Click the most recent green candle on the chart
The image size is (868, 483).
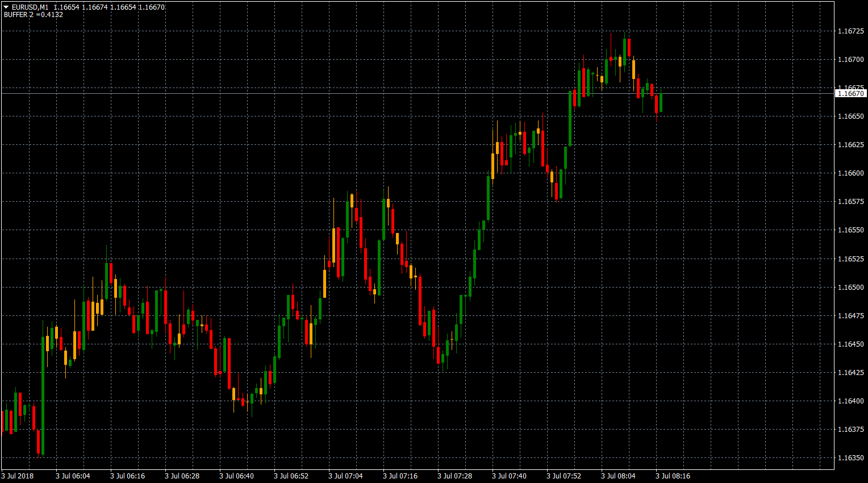661,102
